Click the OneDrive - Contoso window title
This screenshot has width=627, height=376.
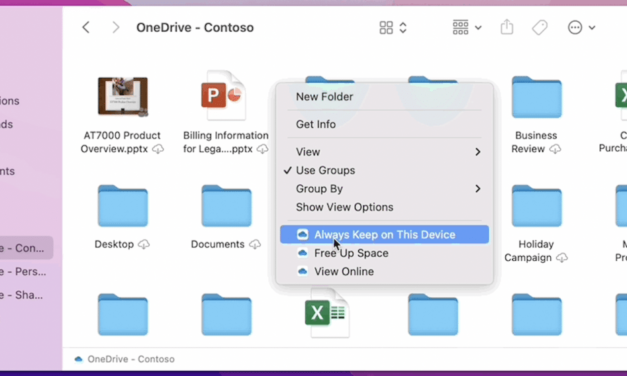click(195, 28)
